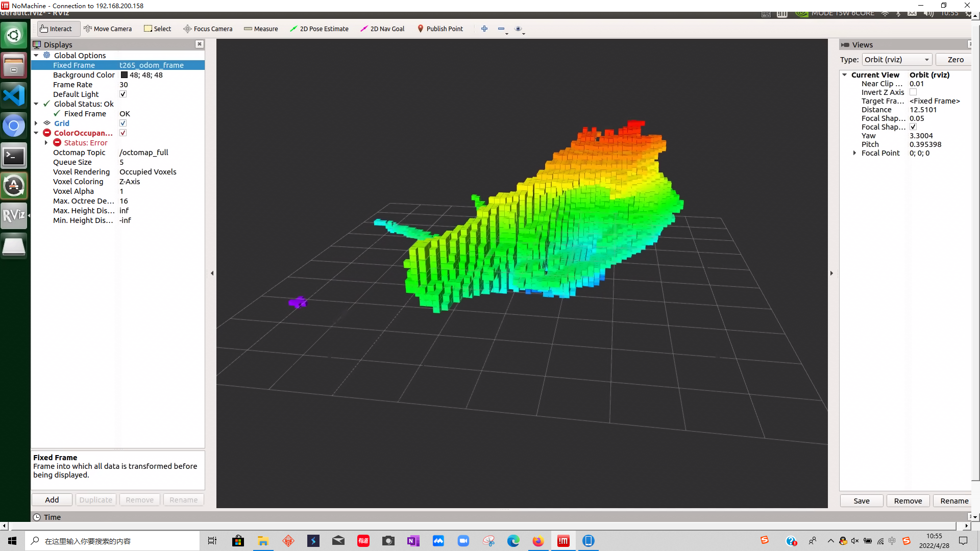Open Visual Studio Code from the dock

point(14,95)
